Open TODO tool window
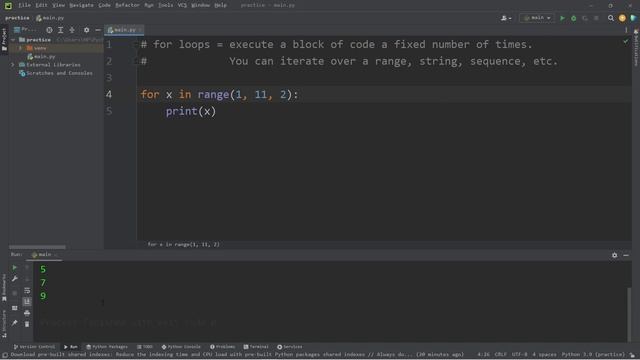The image size is (640, 360). coord(145,347)
